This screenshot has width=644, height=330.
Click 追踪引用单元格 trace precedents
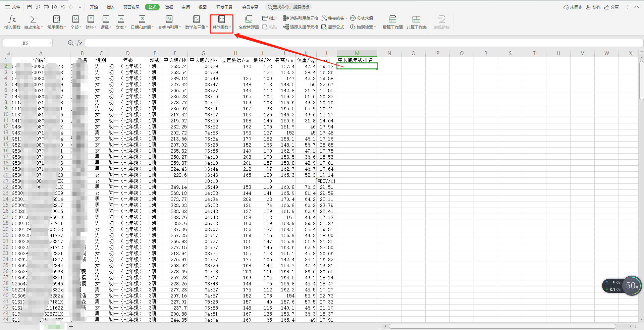(x=301, y=18)
